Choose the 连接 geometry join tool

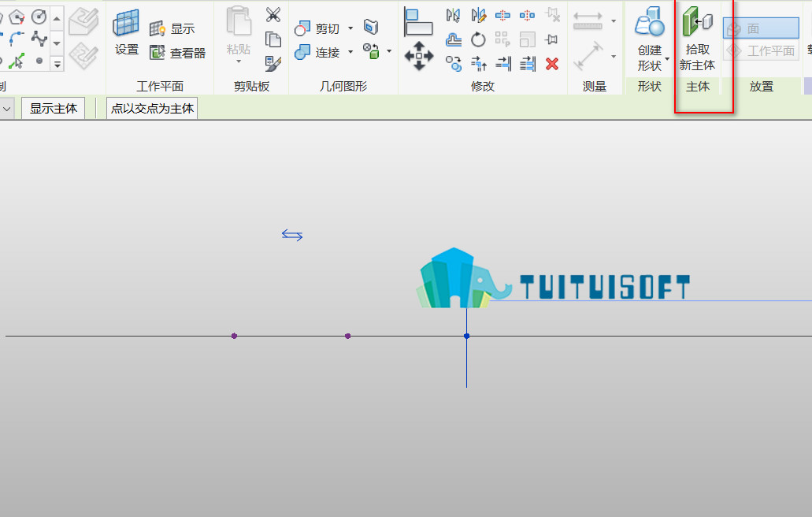click(317, 52)
